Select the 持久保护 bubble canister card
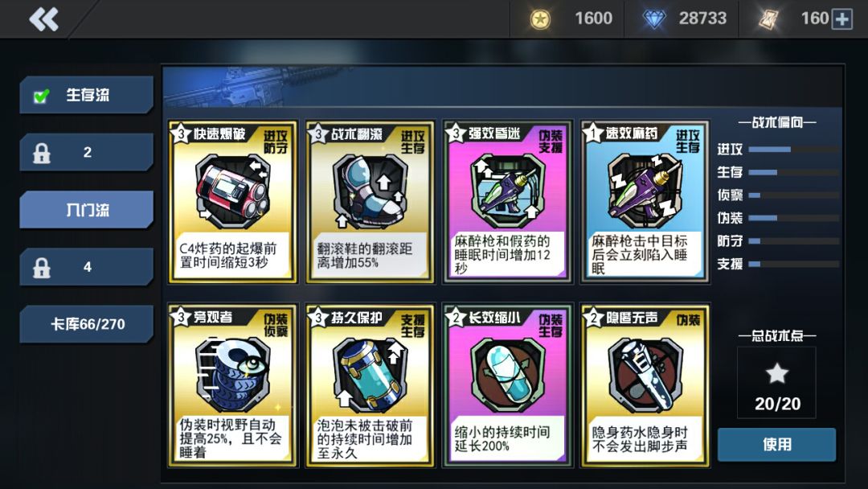 [x=370, y=385]
